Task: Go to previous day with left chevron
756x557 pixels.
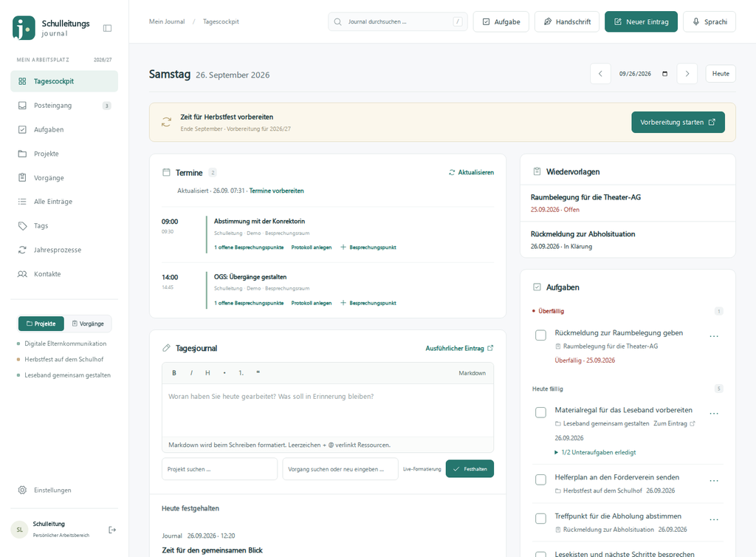Action: (x=600, y=74)
